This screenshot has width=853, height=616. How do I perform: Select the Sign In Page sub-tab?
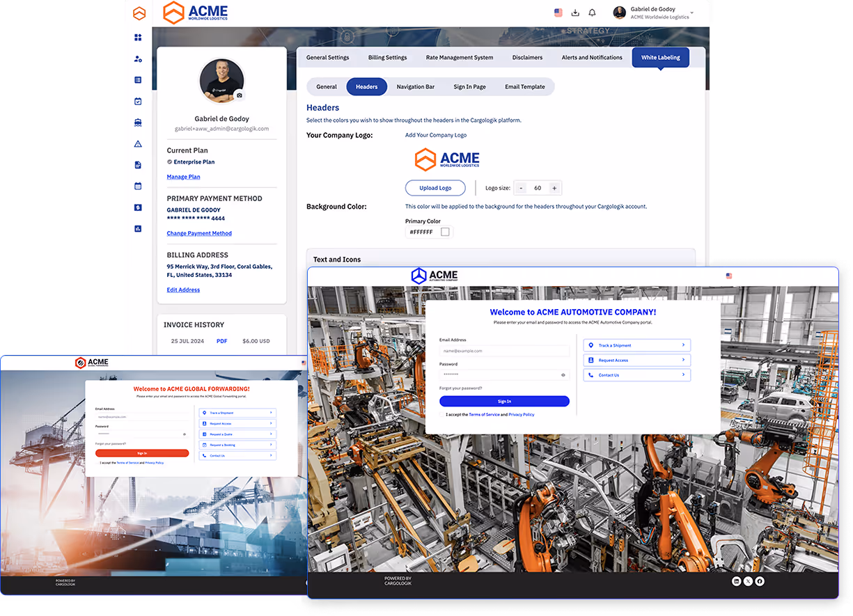tap(470, 87)
